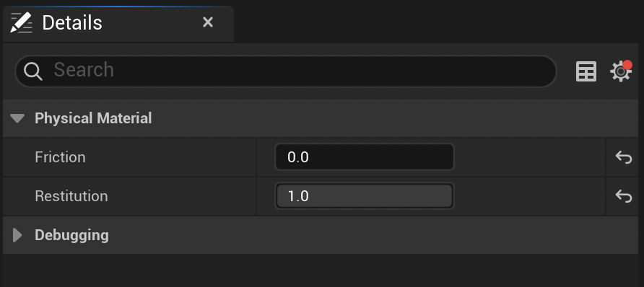Click the Debugging category header text

[72, 235]
